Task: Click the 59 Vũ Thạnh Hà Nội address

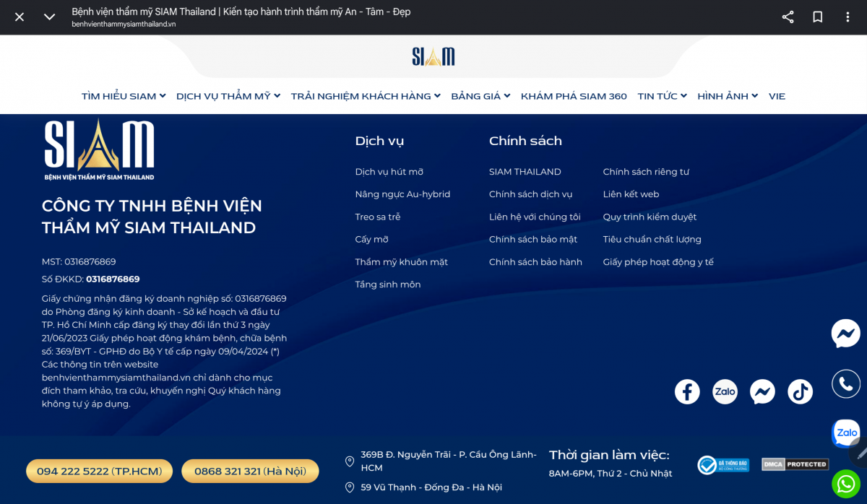Action: tap(431, 487)
